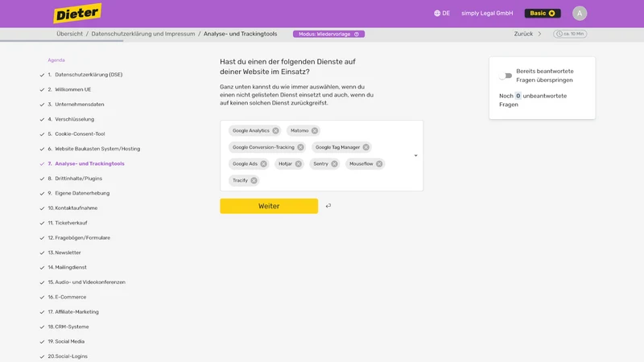
Task: Open agenda item 18 CRM-Systeme
Action: pyautogui.click(x=68, y=327)
